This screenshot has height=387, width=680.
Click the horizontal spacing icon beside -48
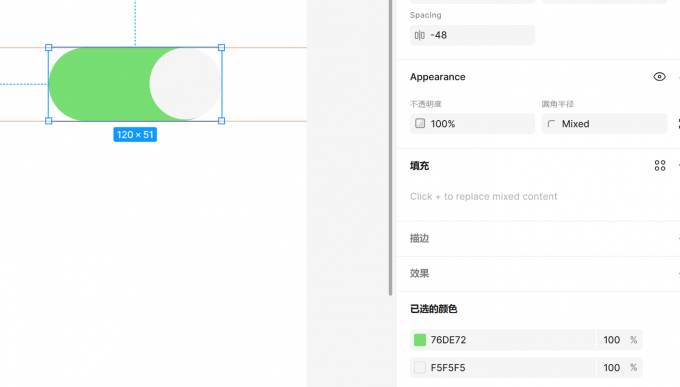pyautogui.click(x=419, y=35)
